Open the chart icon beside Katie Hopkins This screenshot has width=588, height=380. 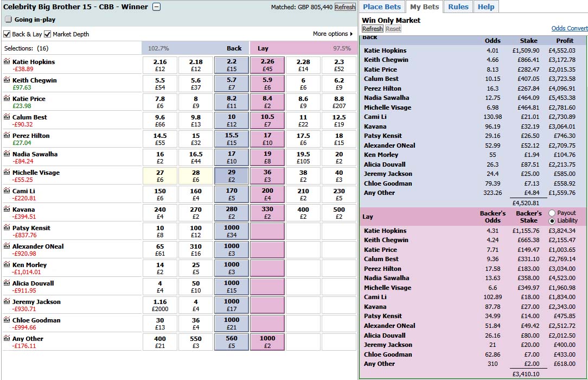(7, 62)
